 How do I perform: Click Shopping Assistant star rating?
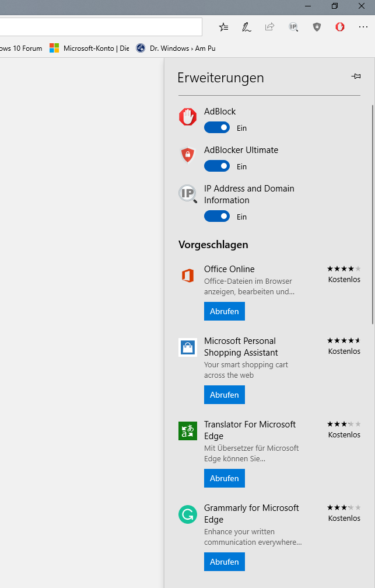click(x=344, y=340)
